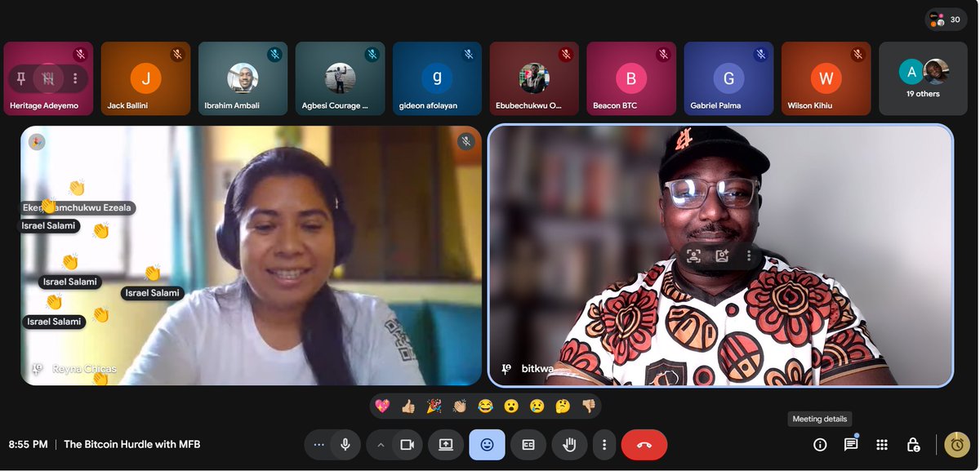Click the present screen button
This screenshot has width=980, height=471.
[x=446, y=445]
